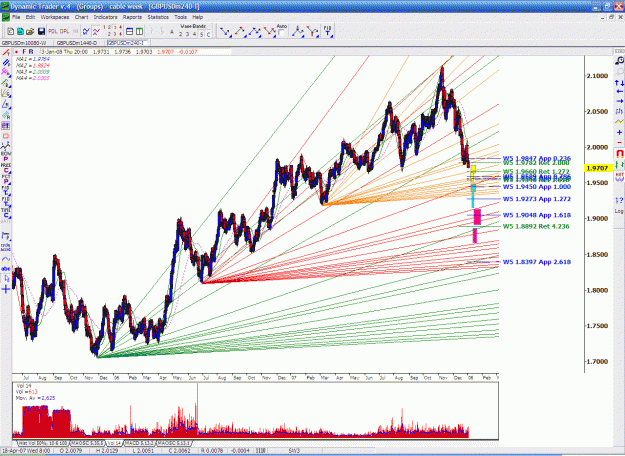Select the parallel lines tool

pos(6,63)
